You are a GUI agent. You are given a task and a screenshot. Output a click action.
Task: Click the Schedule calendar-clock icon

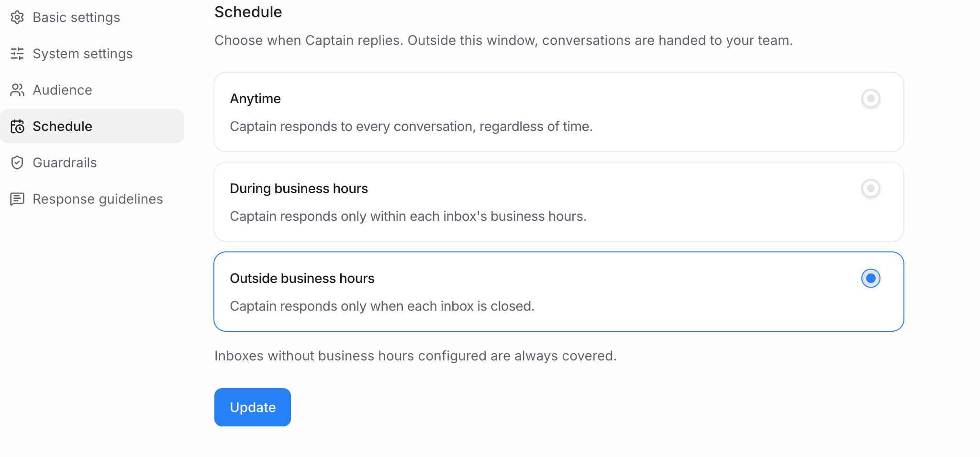point(17,126)
